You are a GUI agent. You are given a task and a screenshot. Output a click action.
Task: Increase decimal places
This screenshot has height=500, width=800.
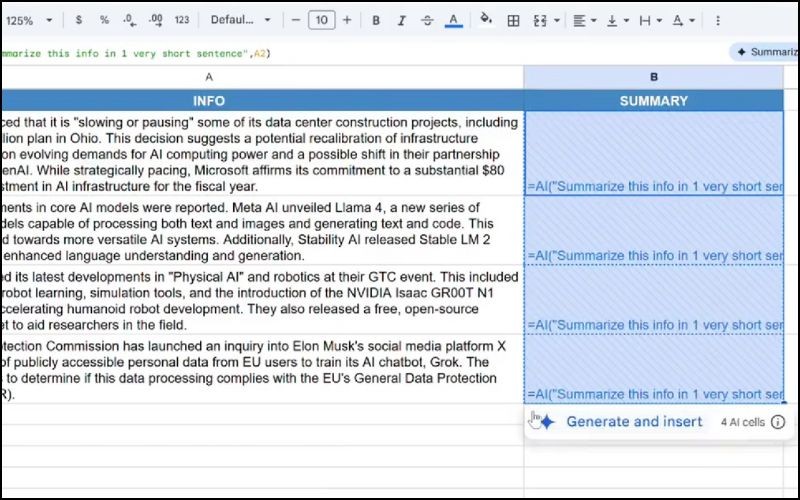156,20
